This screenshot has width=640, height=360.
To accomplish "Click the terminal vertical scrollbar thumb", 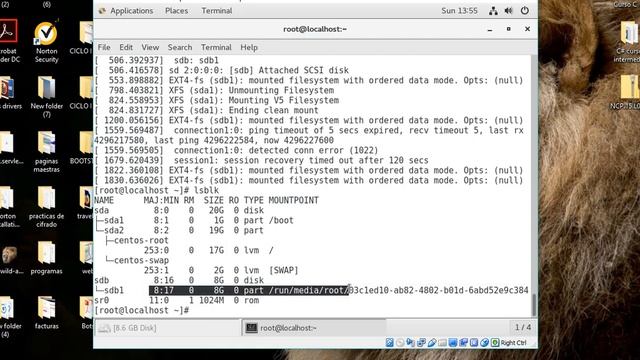I will coord(534,304).
